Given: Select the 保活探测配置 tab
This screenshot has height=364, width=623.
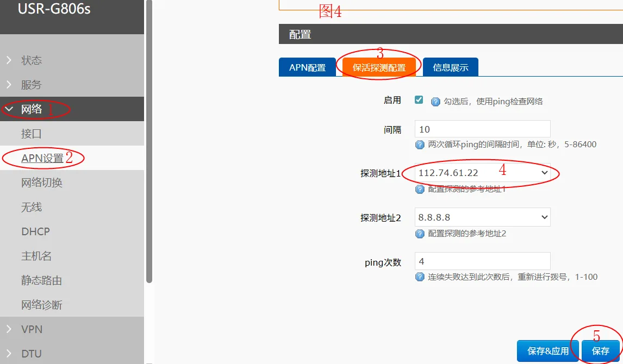Looking at the screenshot, I should 379,67.
